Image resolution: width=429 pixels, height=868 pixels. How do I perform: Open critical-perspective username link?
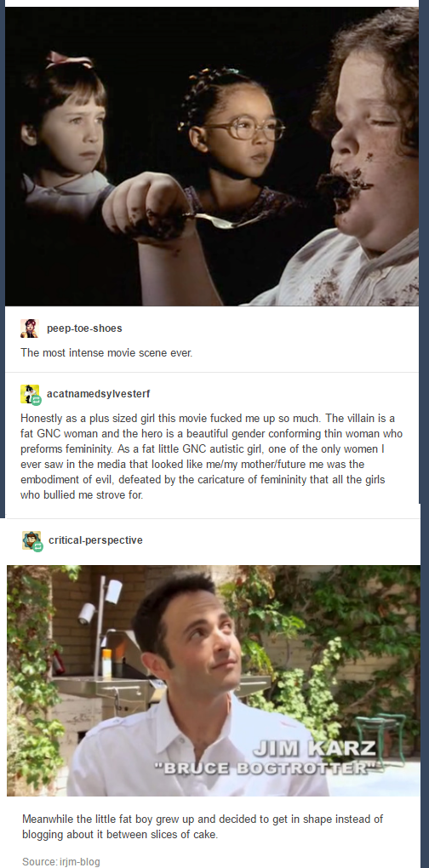(95, 540)
